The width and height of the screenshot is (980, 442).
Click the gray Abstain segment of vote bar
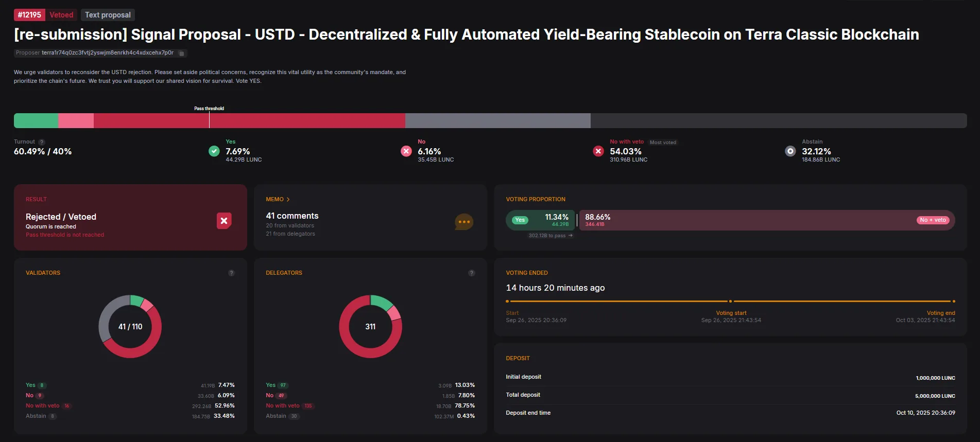(497, 120)
